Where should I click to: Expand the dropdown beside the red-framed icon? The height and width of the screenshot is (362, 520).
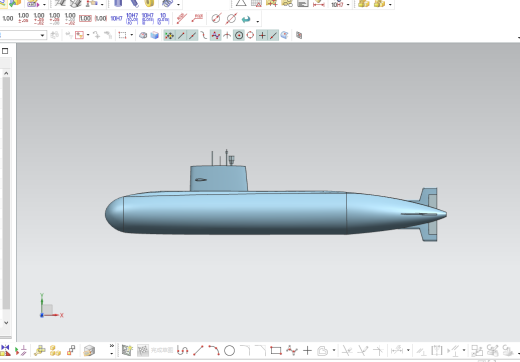tap(88, 35)
